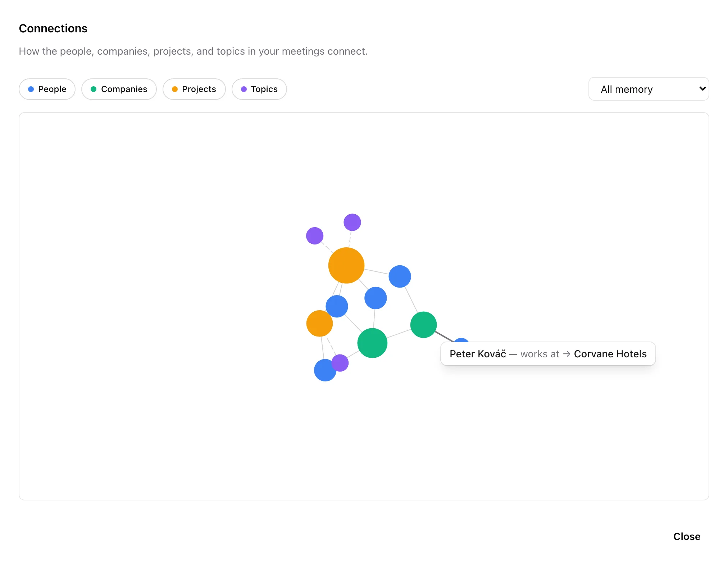Toggle the People filter chip
This screenshot has width=728, height=568.
(47, 89)
